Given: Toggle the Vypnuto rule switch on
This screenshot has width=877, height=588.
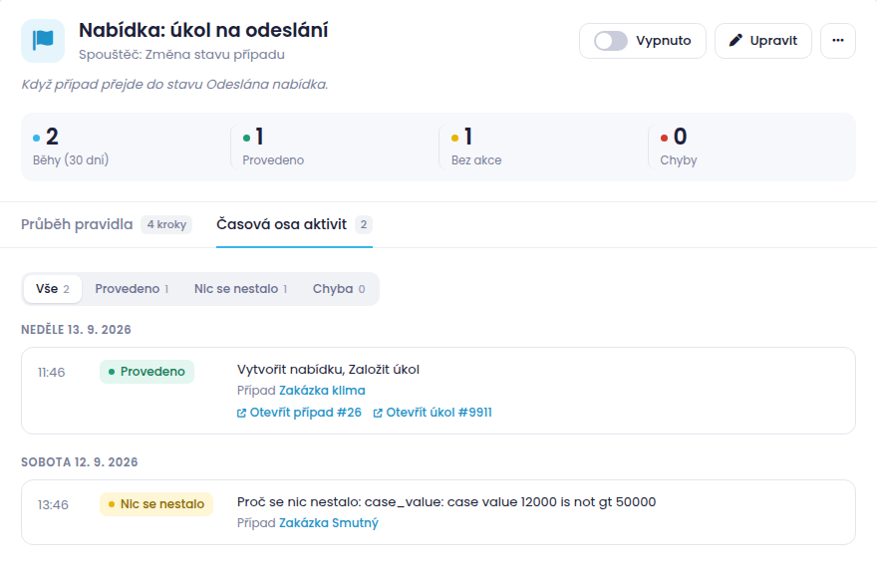Looking at the screenshot, I should click(x=611, y=40).
